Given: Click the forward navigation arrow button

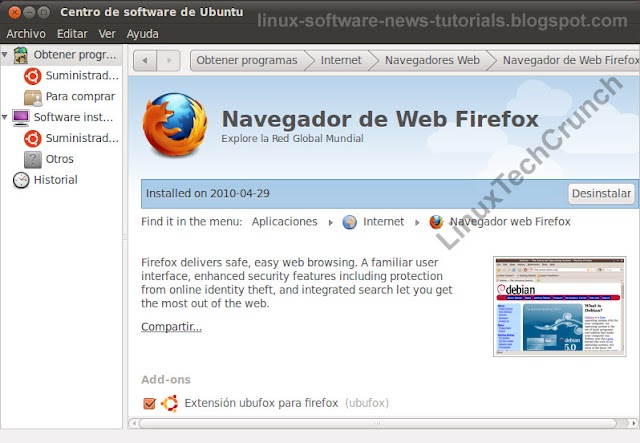Looking at the screenshot, I should (169, 61).
